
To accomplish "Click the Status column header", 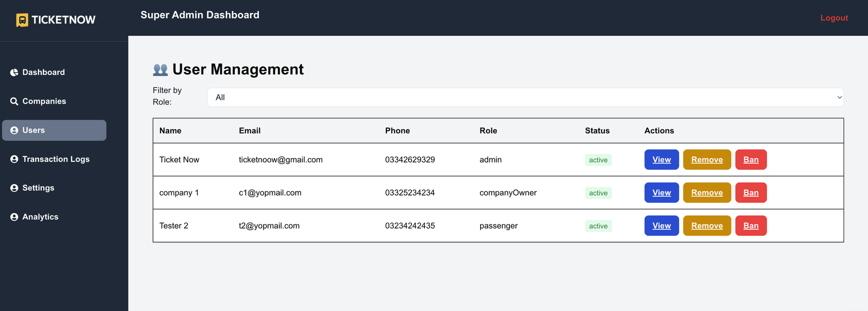I will coord(597,131).
